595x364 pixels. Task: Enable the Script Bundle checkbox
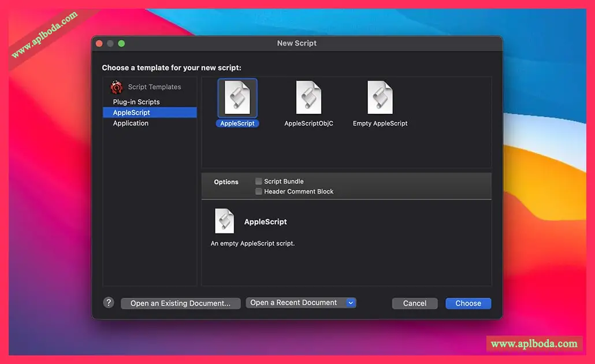(258, 181)
